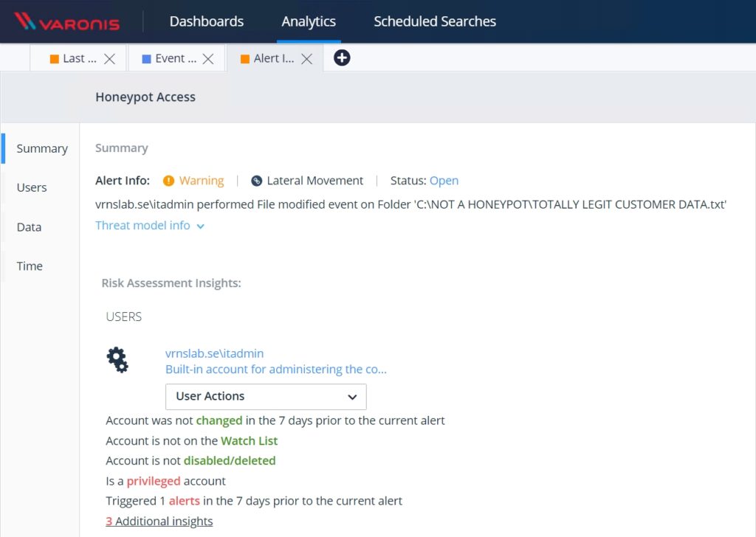The width and height of the screenshot is (756, 537).
Task: Expand Threat model info
Action: 150,226
